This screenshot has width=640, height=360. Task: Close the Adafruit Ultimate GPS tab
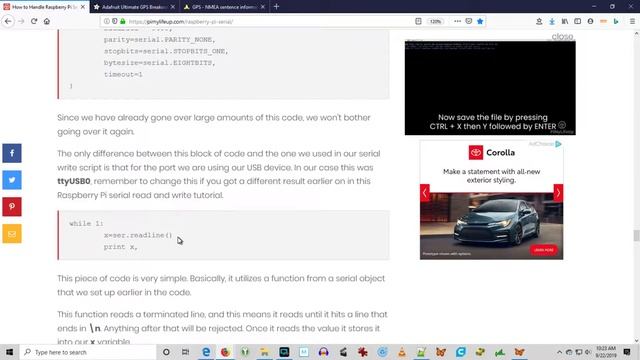(173, 7)
